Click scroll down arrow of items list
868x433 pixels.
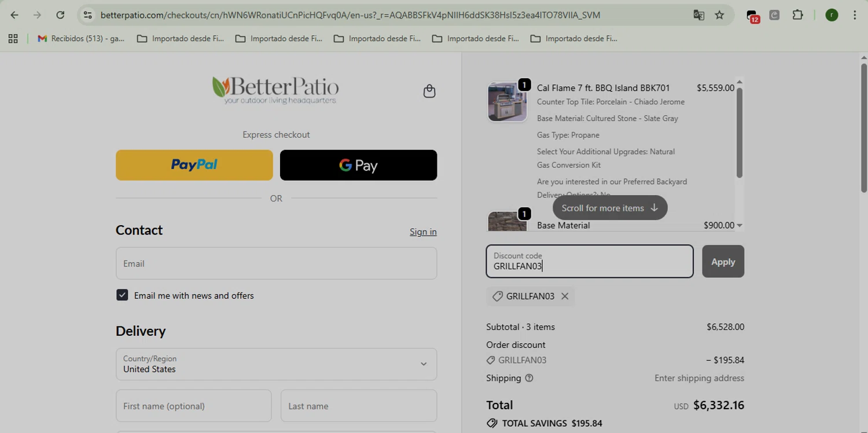pyautogui.click(x=740, y=225)
